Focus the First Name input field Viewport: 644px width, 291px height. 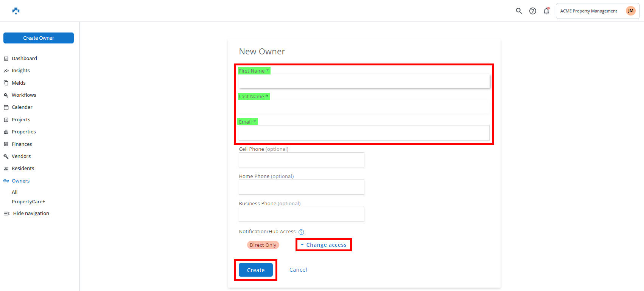364,81
